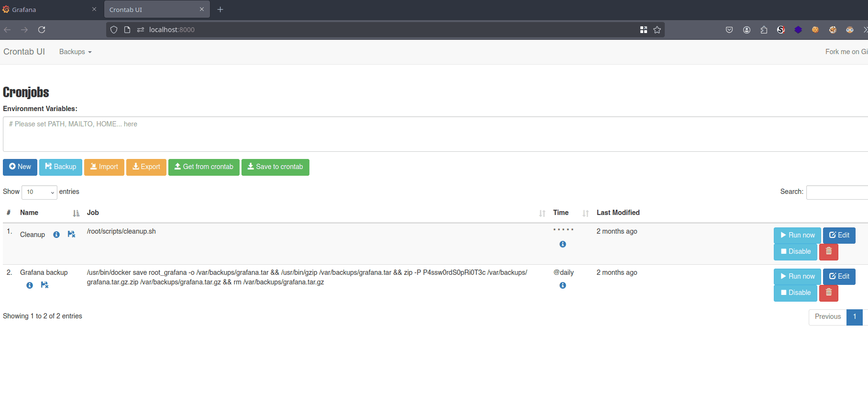Click the info icon under Grafana backup name

point(30,285)
